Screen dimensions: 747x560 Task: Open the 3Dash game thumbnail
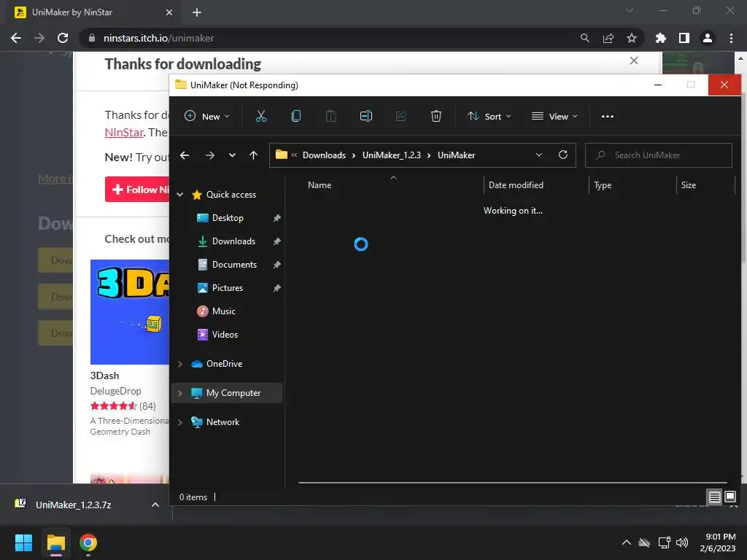click(130, 312)
